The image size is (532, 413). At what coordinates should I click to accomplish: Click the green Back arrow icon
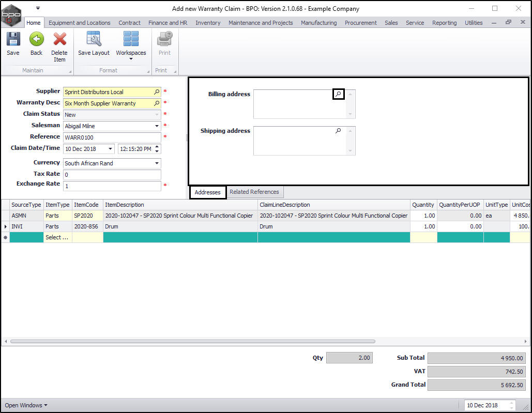pos(36,39)
